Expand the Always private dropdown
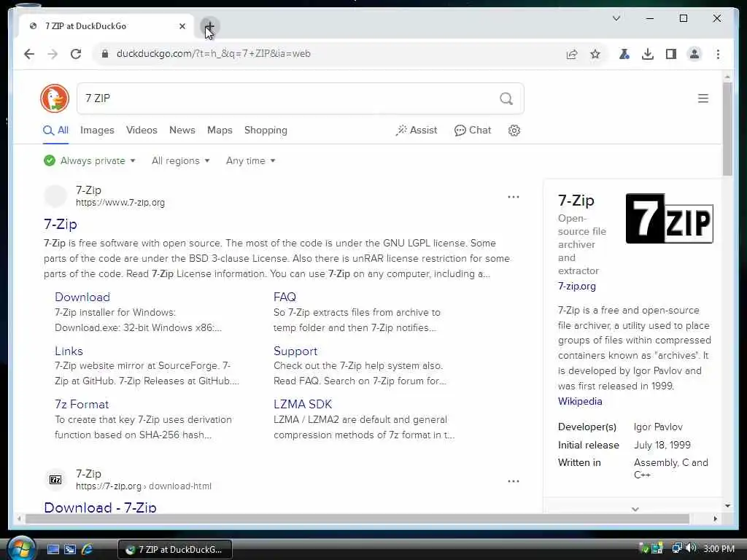747x560 pixels. (90, 161)
